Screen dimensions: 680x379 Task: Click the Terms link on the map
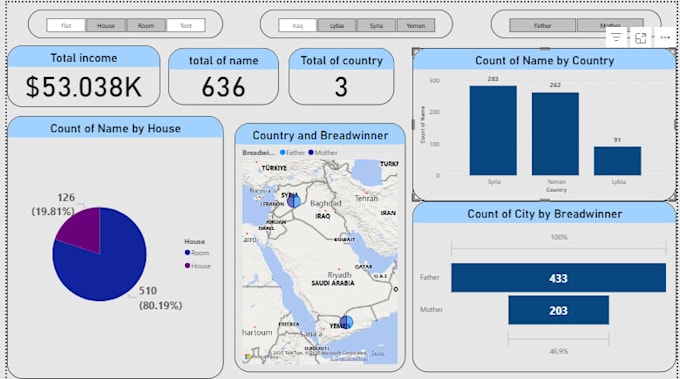click(x=378, y=353)
